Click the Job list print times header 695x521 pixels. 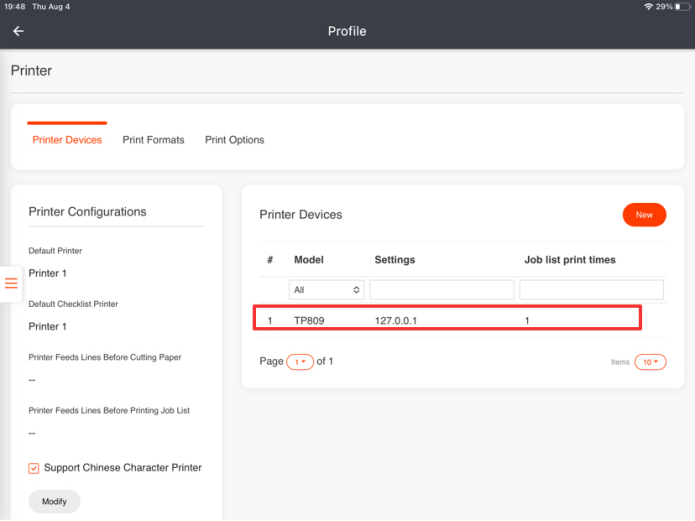(x=570, y=260)
